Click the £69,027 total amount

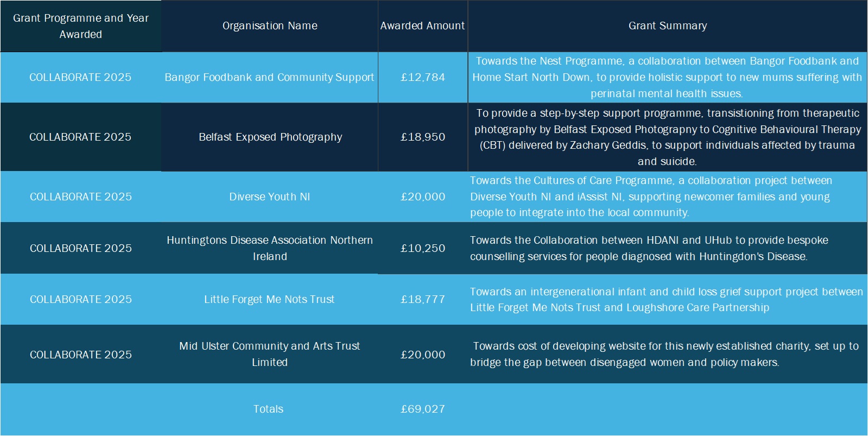pyautogui.click(x=422, y=409)
